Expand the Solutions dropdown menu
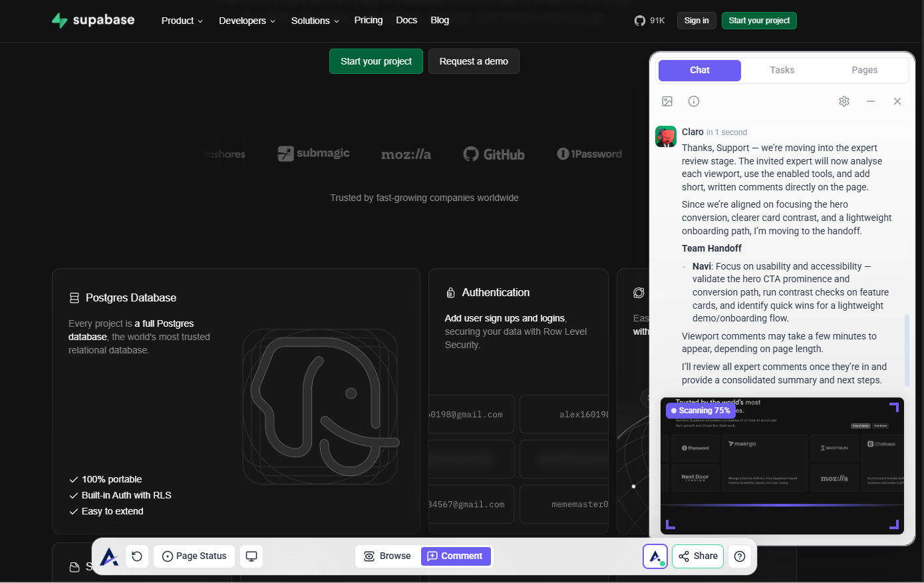Viewport: 924px width, 583px height. coord(315,21)
